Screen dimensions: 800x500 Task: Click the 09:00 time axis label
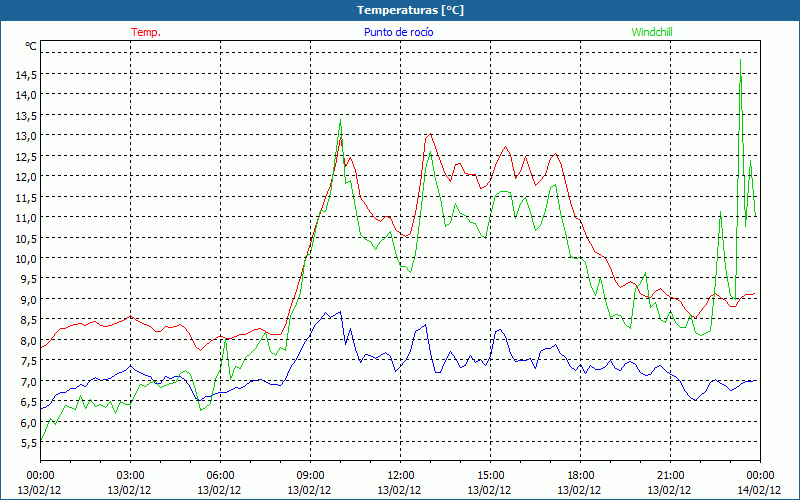tap(310, 476)
